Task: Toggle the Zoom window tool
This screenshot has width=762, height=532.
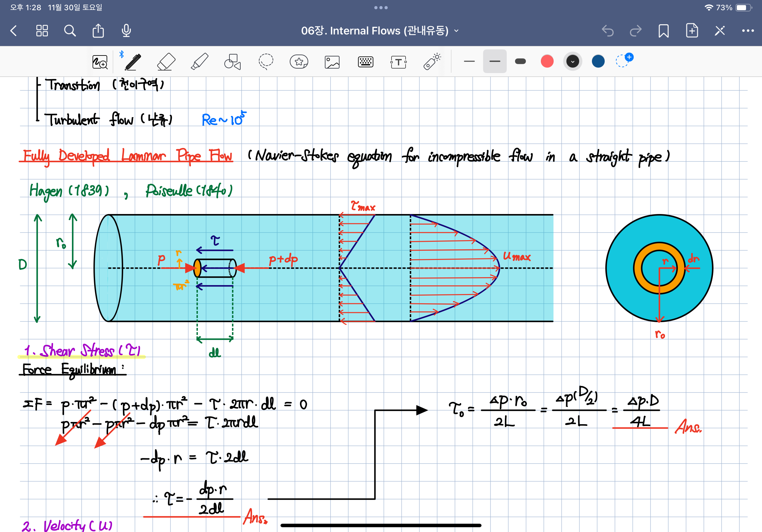Action: [x=100, y=62]
